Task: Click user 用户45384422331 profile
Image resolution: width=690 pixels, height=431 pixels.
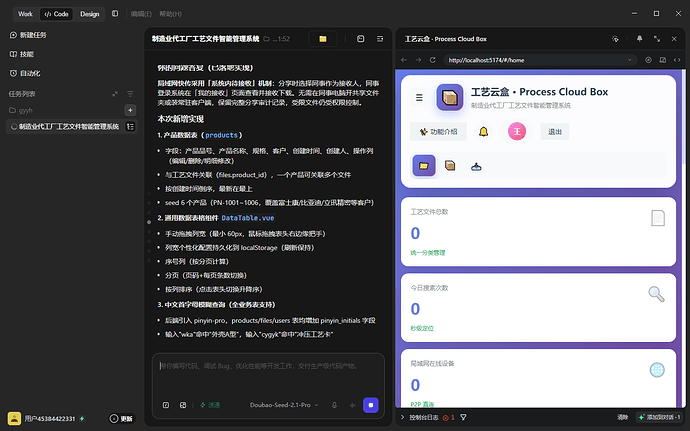Action: point(46,418)
